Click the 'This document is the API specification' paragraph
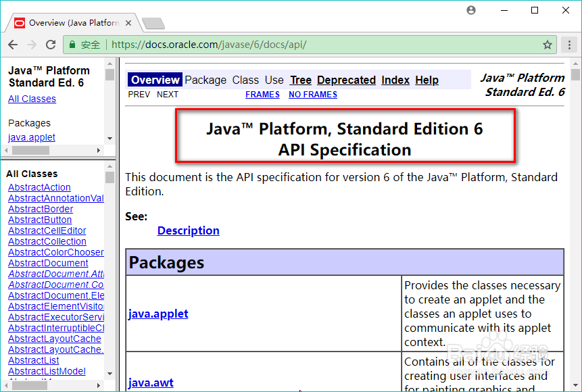 (x=341, y=184)
